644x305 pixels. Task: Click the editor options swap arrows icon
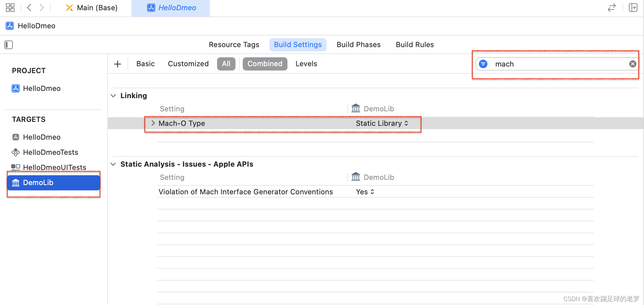tap(611, 8)
